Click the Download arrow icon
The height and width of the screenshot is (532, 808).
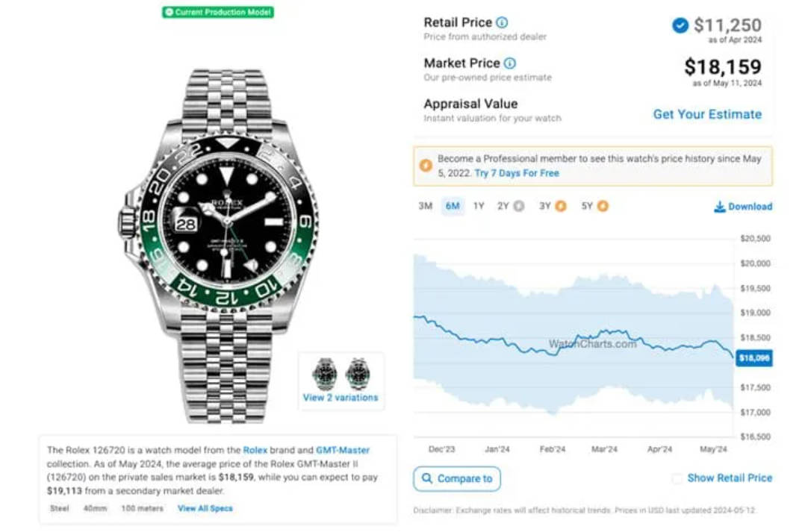(x=719, y=207)
